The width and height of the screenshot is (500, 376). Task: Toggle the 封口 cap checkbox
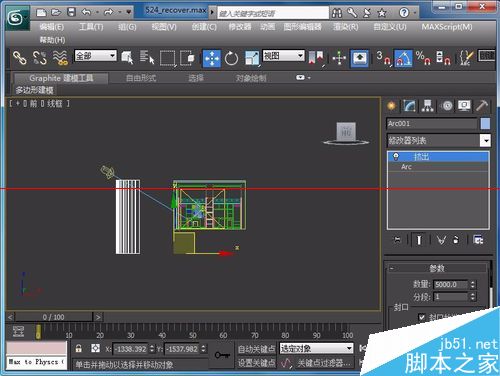422,317
